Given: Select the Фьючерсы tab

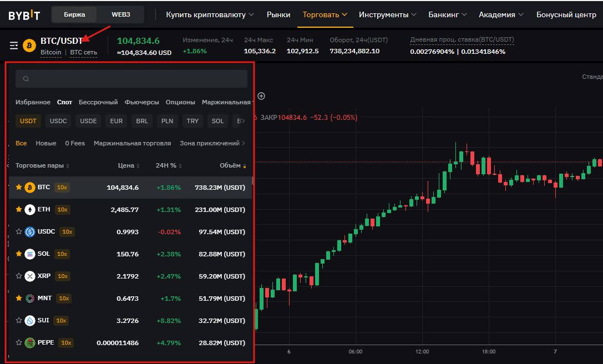Looking at the screenshot, I should click(x=141, y=102).
